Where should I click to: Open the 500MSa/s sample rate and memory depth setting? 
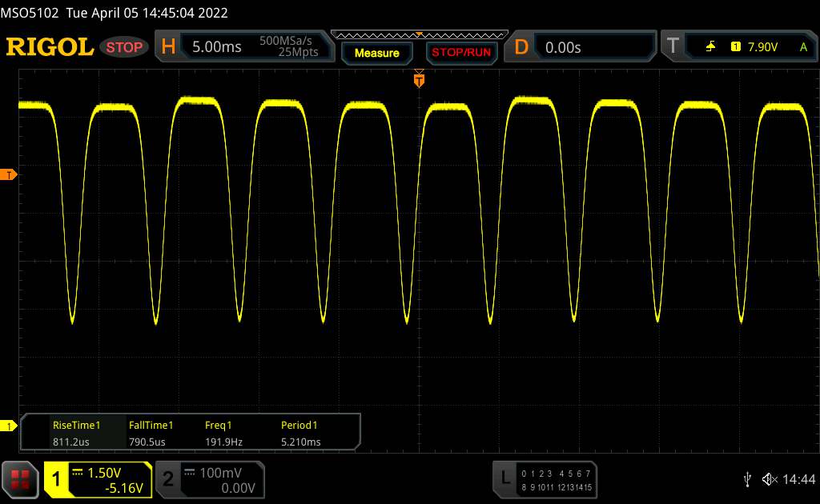[x=288, y=47]
